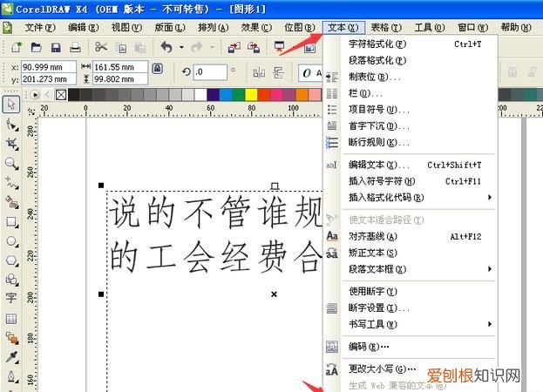
Task: Choose 段落格式化 menu entry
Action: (x=411, y=60)
